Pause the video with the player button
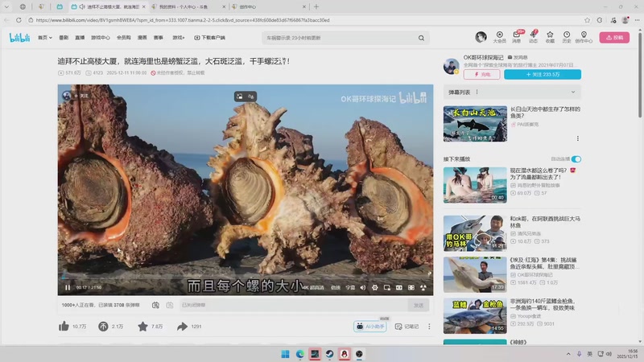The image size is (644, 362). [68, 287]
